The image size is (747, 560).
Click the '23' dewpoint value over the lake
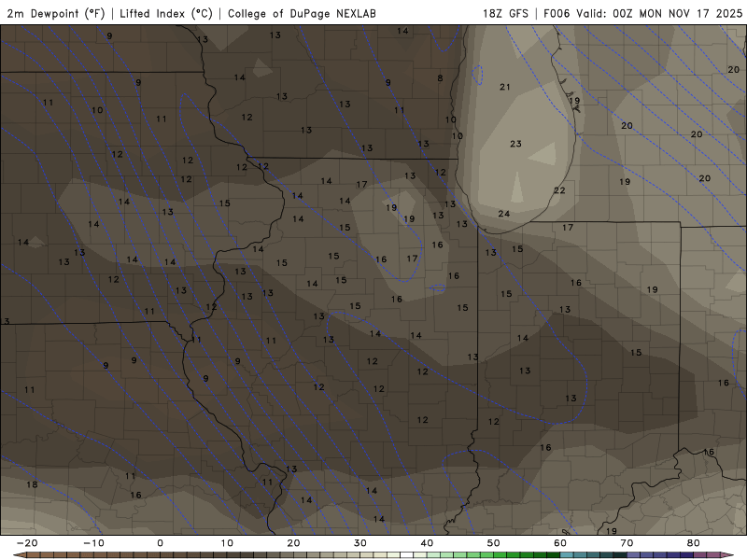tap(516, 144)
